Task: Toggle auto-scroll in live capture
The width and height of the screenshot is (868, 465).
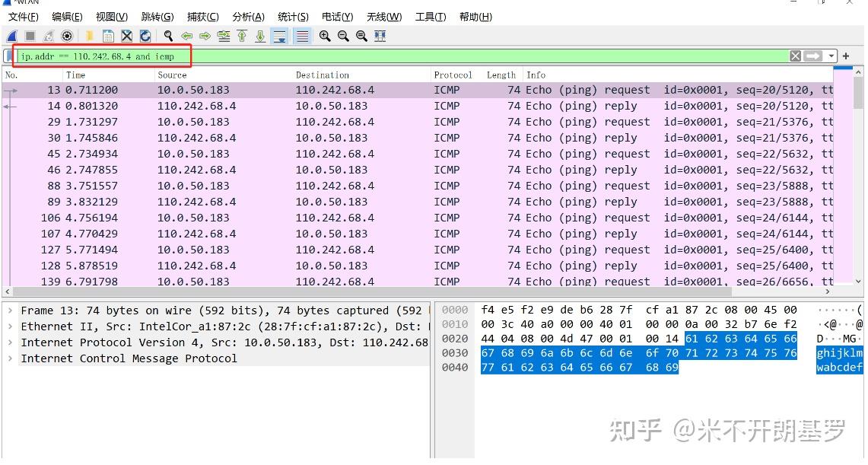Action: pos(280,36)
